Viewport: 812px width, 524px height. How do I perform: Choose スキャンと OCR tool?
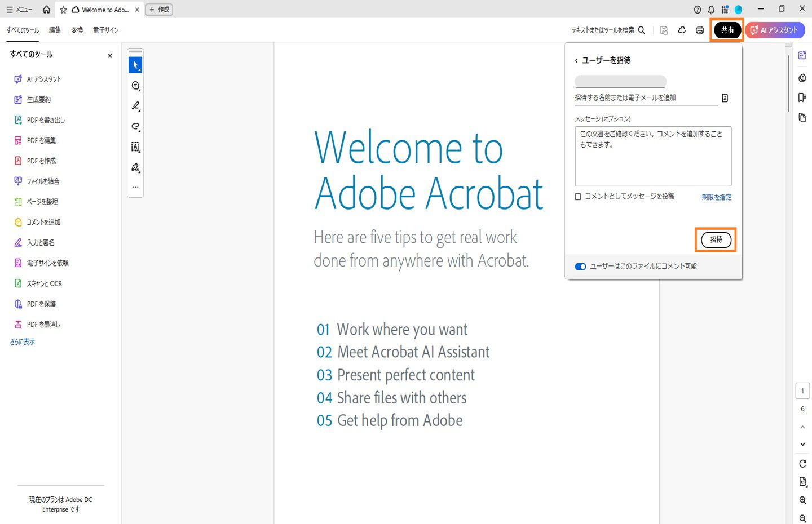38,283
